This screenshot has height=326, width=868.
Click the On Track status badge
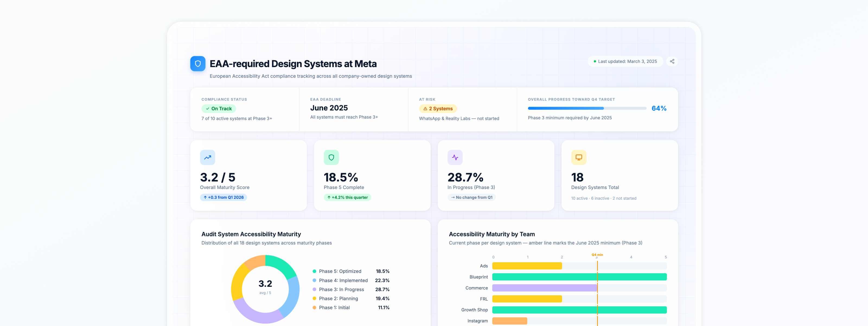(219, 109)
